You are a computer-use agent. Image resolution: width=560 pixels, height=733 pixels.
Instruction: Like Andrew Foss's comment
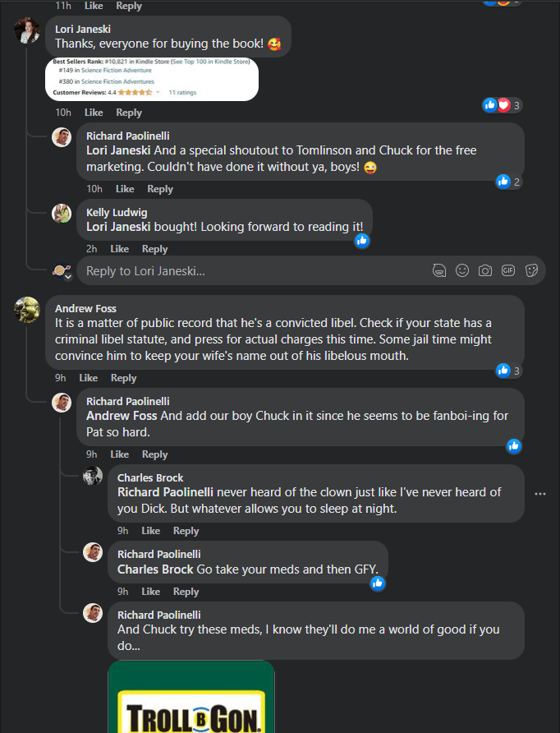click(x=88, y=378)
